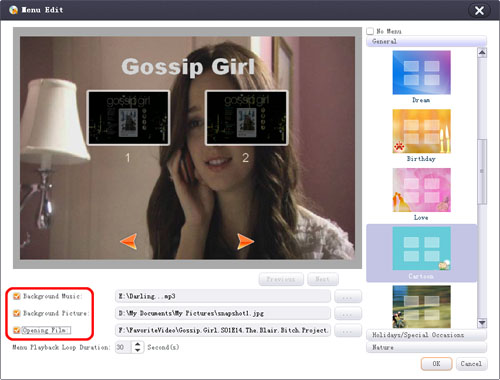This screenshot has height=380, width=500.
Task: Click the template list scroll up arrow
Action: click(x=482, y=53)
